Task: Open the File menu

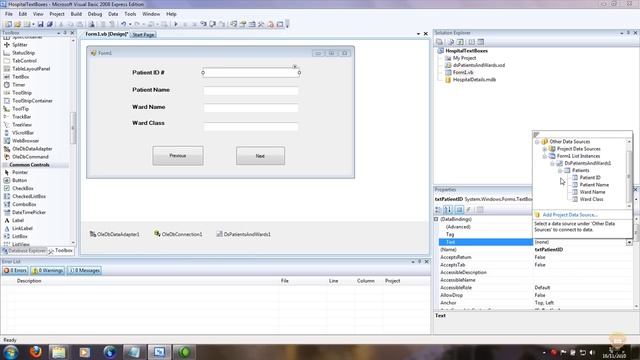Action: (9, 14)
